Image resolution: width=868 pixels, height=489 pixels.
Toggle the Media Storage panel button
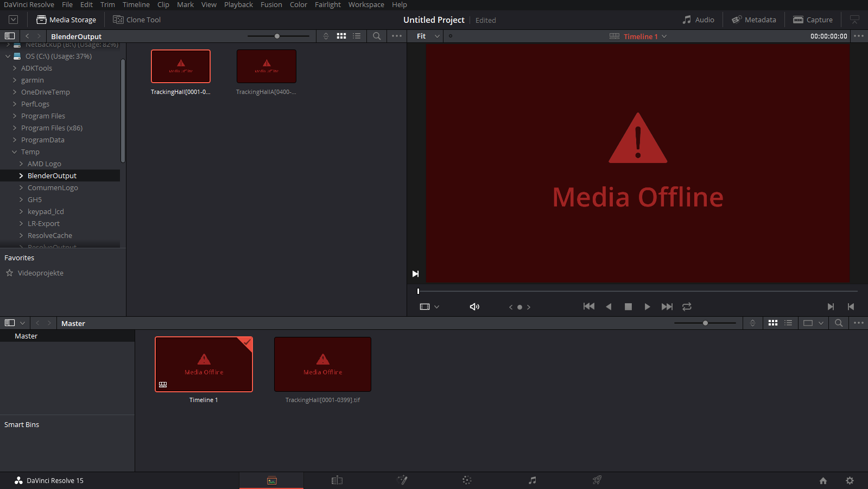pyautogui.click(x=66, y=20)
